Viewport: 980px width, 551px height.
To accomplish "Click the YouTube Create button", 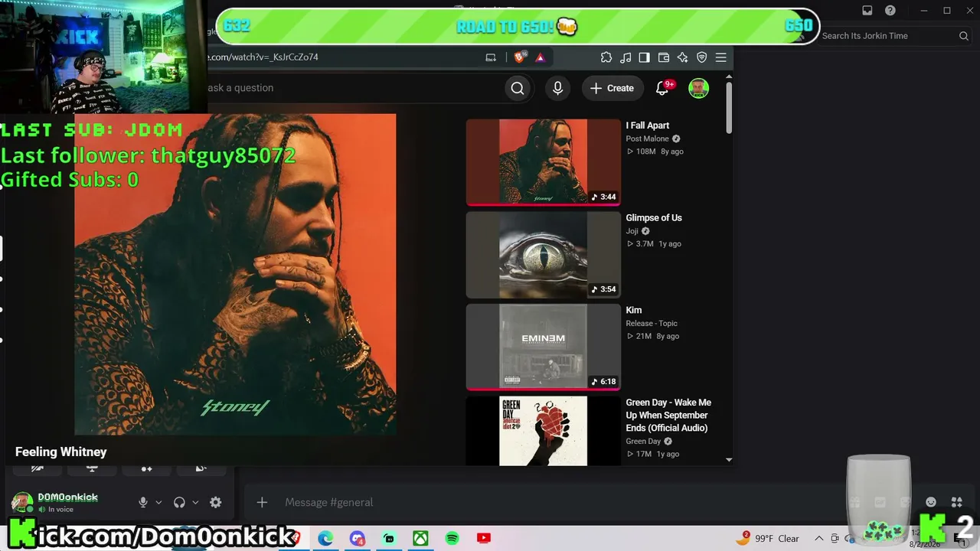I will (612, 88).
